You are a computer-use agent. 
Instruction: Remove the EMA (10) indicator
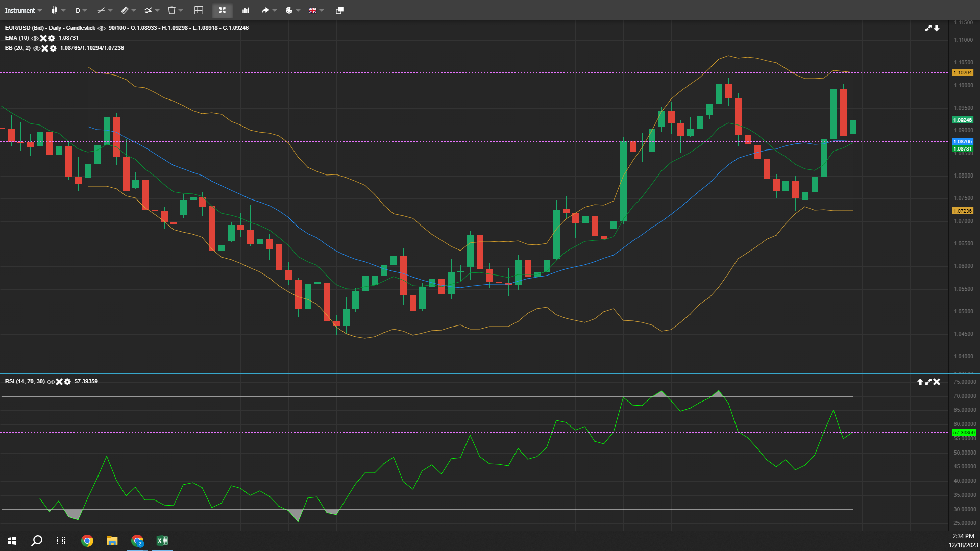pyautogui.click(x=43, y=38)
